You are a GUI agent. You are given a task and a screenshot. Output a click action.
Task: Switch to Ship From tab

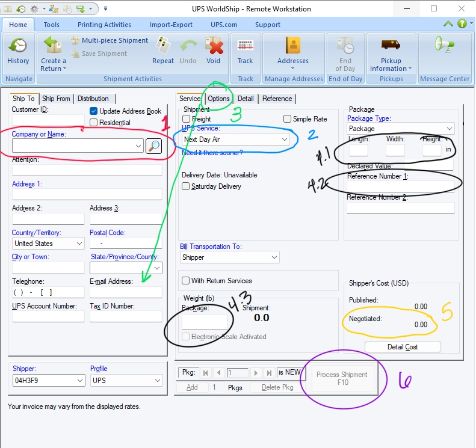pos(56,99)
